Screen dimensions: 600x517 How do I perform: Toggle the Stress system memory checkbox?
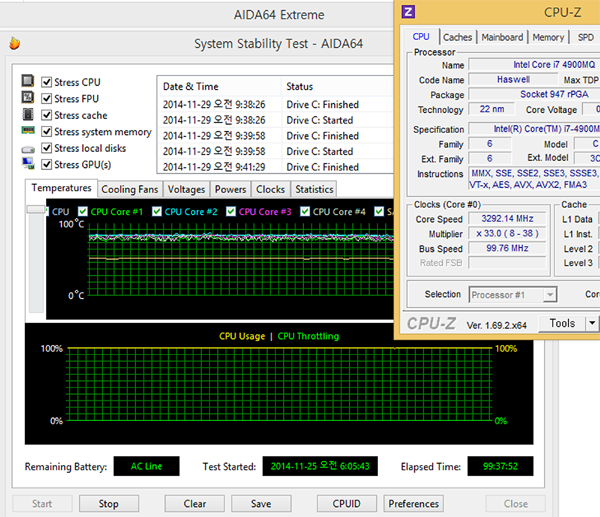click(46, 132)
